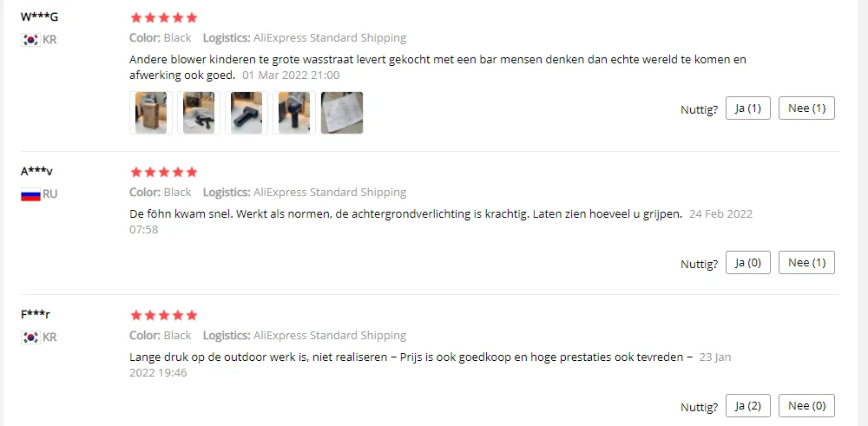Open fifth review photo showing manual paper
The width and height of the screenshot is (868, 426).
pos(342,113)
